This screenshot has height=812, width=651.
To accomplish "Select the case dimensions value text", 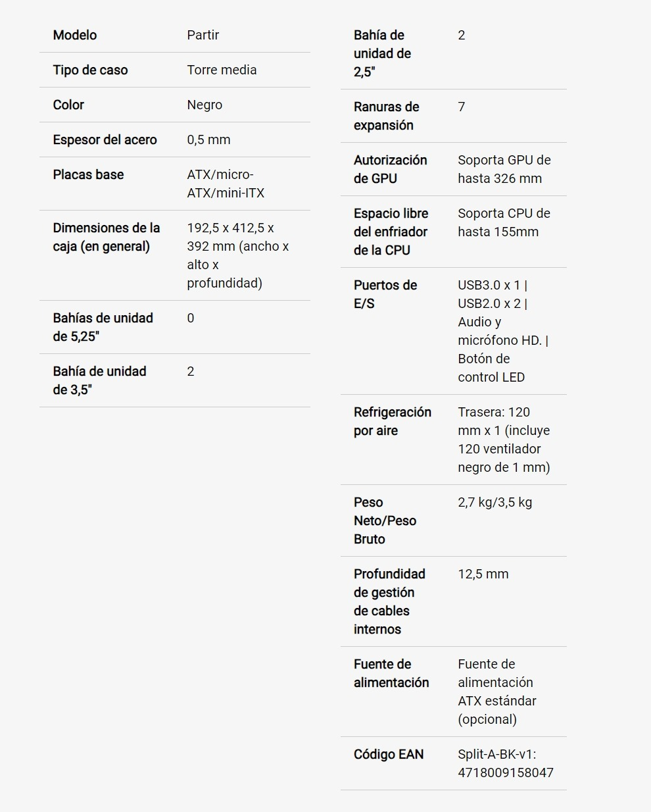I will (238, 255).
